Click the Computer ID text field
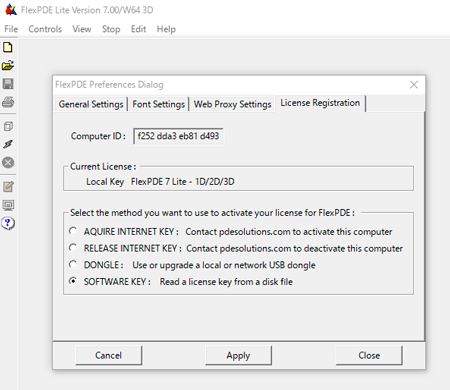Screen dimensions: 450x390 (178, 136)
